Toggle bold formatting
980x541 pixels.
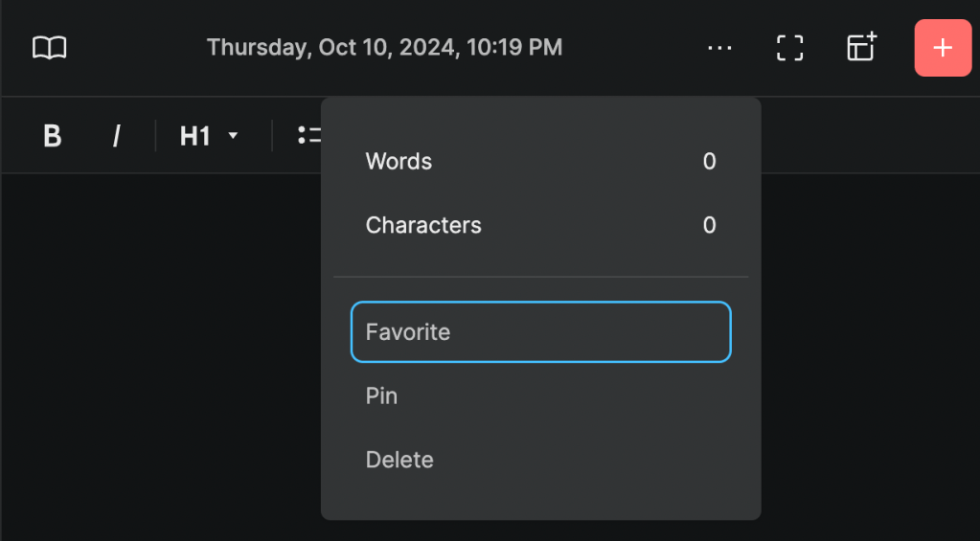click(x=53, y=136)
